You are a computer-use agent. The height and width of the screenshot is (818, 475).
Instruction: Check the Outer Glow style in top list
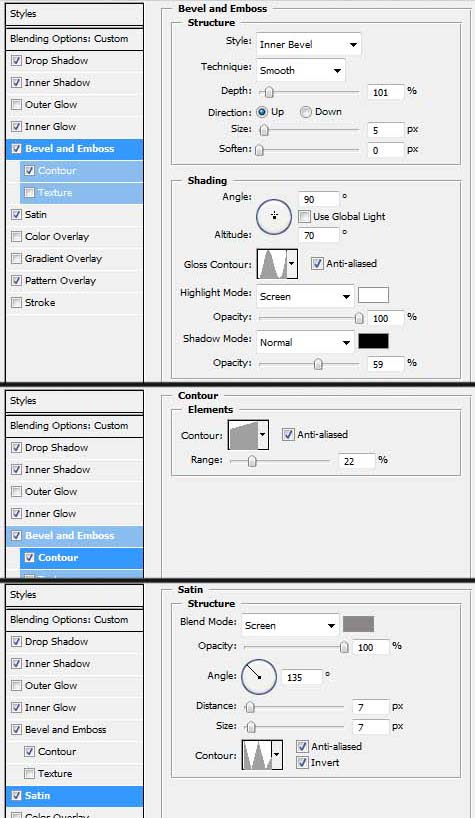(16, 105)
